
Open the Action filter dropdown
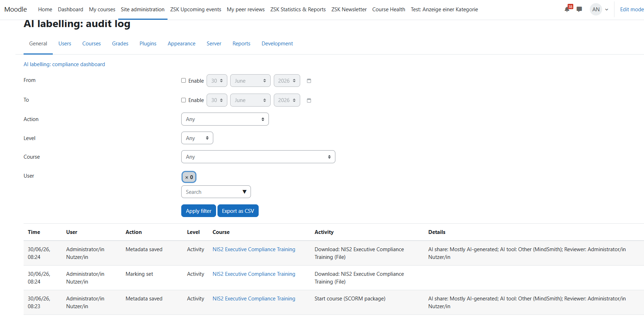225,119
